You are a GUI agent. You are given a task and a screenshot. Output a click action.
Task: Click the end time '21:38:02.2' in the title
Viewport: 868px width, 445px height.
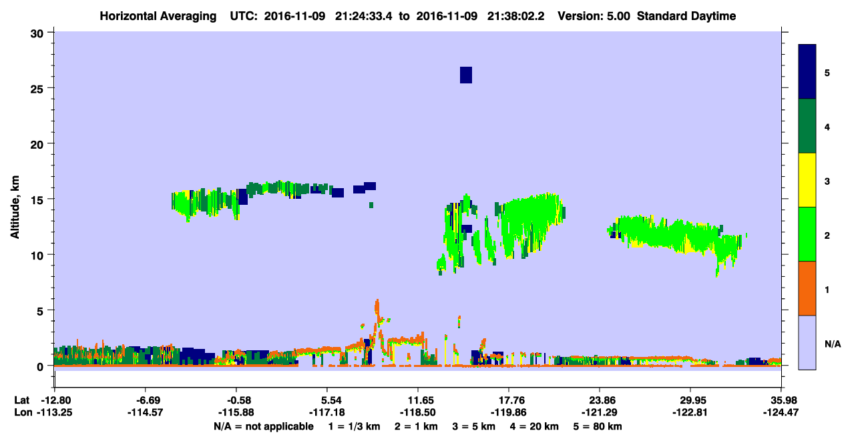click(x=517, y=16)
